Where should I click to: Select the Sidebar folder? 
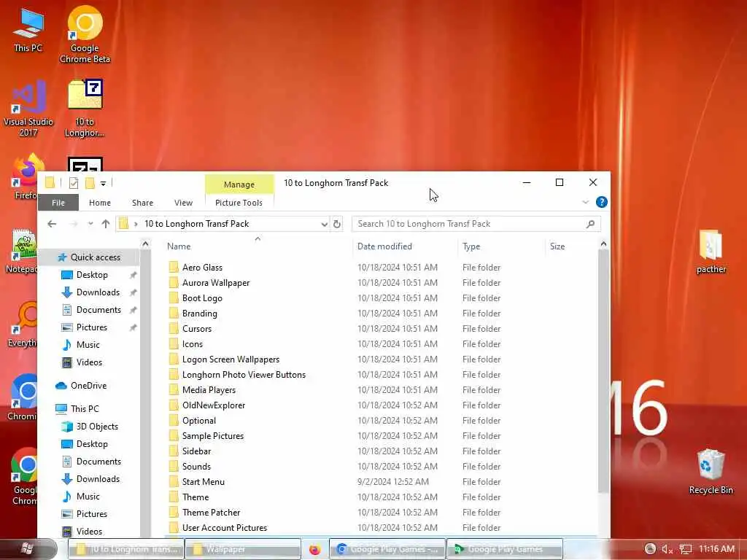(196, 451)
